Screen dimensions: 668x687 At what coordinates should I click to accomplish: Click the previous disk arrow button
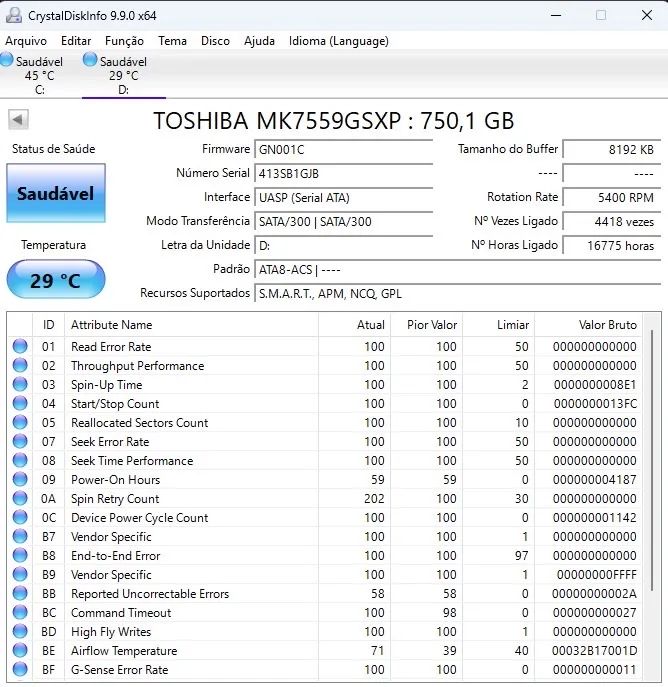click(x=18, y=120)
